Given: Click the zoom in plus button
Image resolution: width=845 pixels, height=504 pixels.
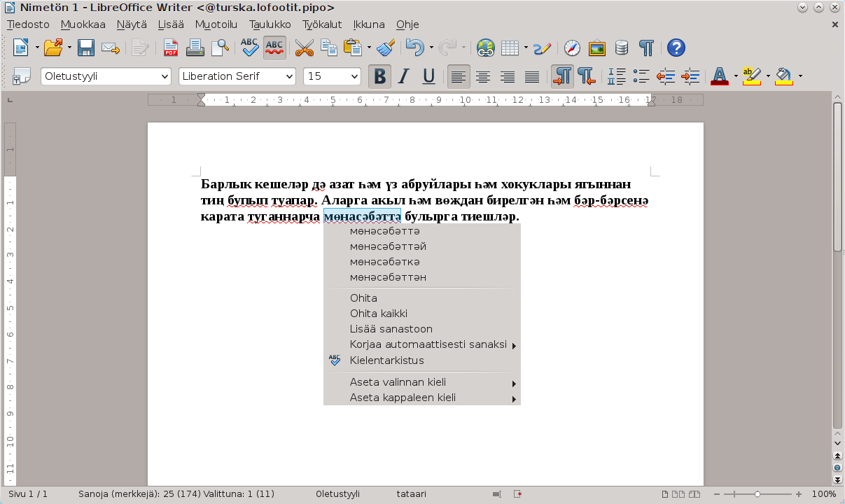Looking at the screenshot, I should 799,493.
